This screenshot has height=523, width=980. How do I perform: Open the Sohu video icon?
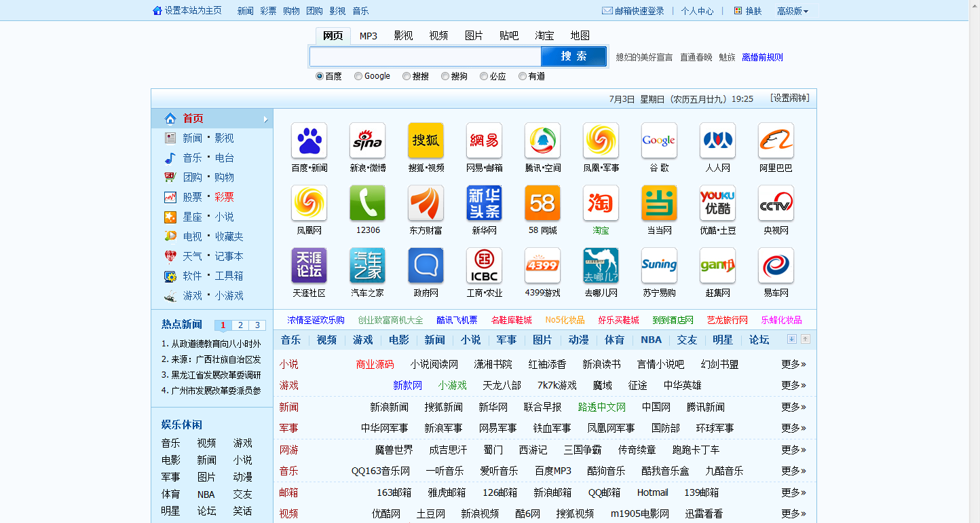426,141
